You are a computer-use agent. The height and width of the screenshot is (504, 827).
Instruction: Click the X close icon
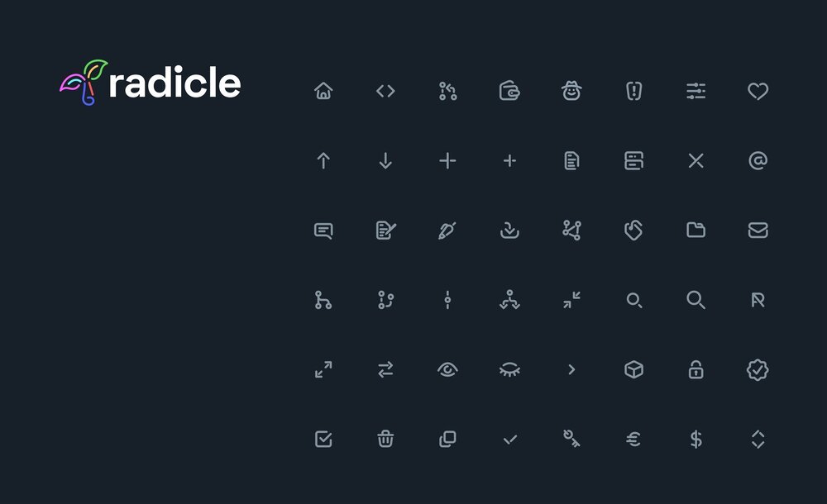click(696, 161)
